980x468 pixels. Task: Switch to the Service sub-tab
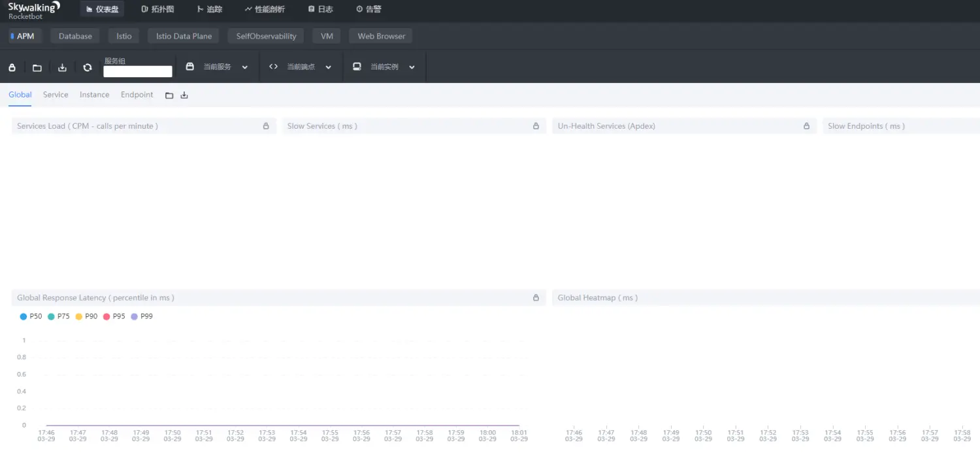[56, 95]
